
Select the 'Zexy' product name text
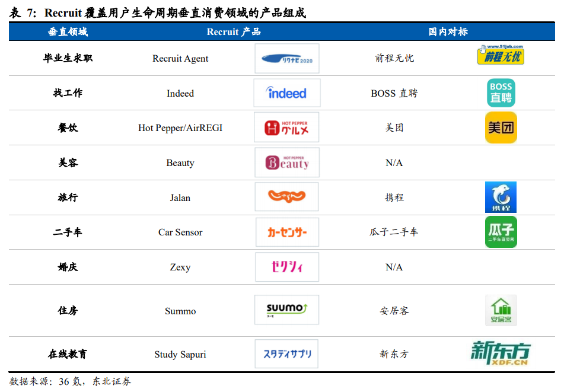pyautogui.click(x=180, y=267)
